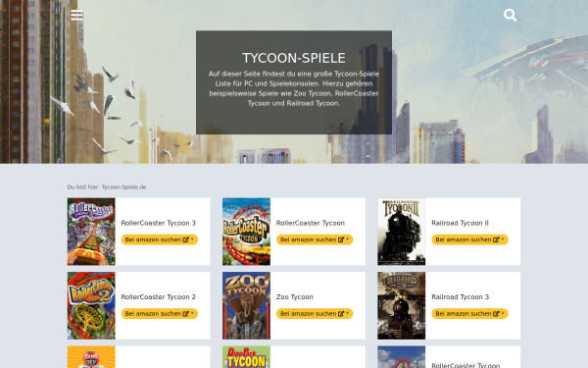Search amazon for Zoo Tycoon
Screen dimensions: 588x368
(315, 314)
